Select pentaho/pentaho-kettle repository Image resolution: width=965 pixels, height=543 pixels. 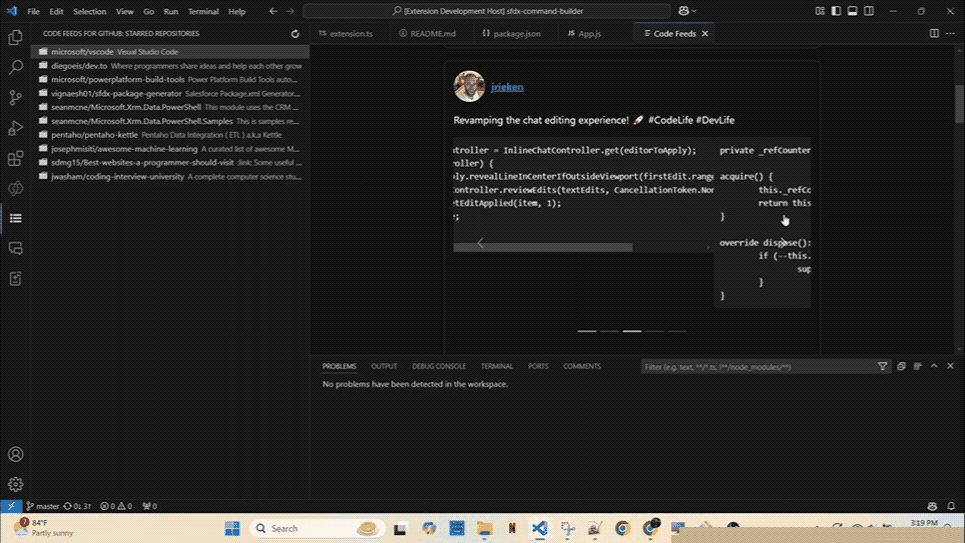[170, 135]
